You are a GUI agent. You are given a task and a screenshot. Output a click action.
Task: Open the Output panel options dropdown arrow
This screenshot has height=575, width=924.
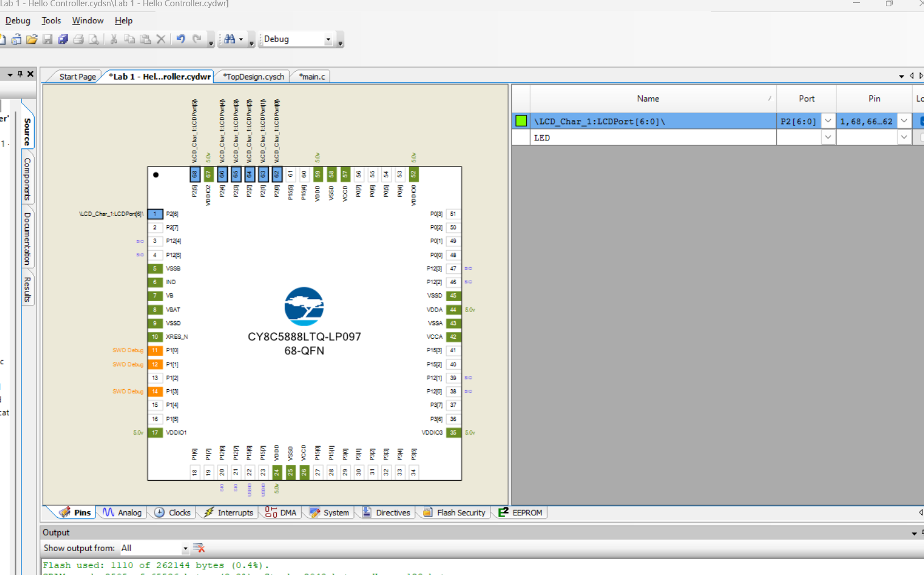point(914,534)
